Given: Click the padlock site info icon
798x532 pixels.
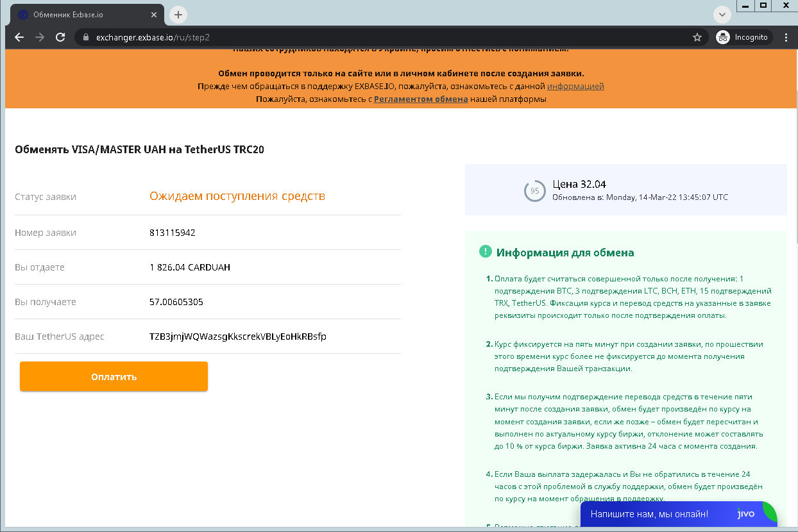Looking at the screenshot, I should pyautogui.click(x=85, y=37).
